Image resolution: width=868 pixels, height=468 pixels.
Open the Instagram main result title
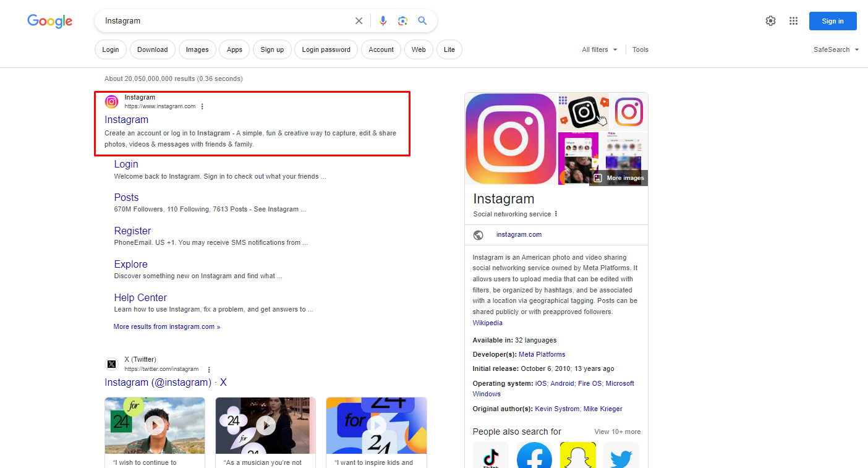(x=127, y=120)
